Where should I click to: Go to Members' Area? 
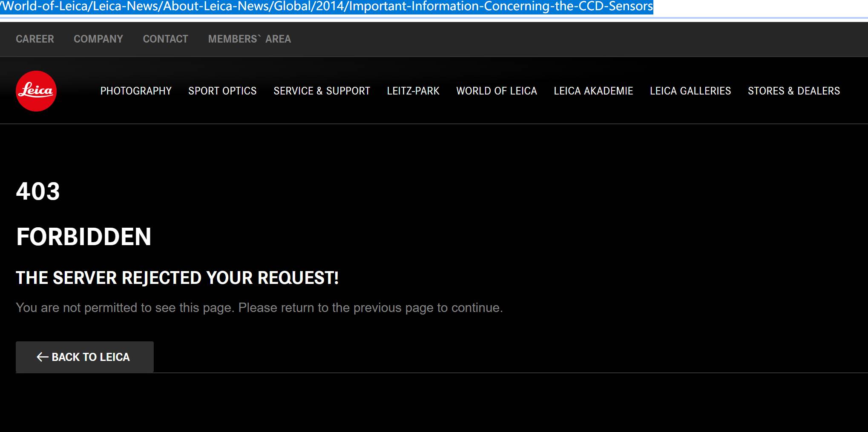pyautogui.click(x=250, y=39)
